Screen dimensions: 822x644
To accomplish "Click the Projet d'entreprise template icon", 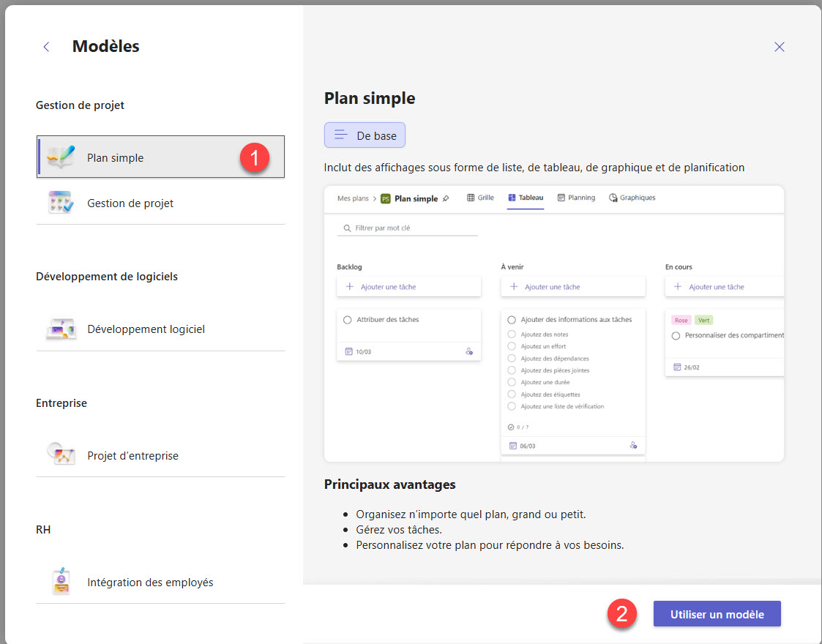I will tap(61, 455).
